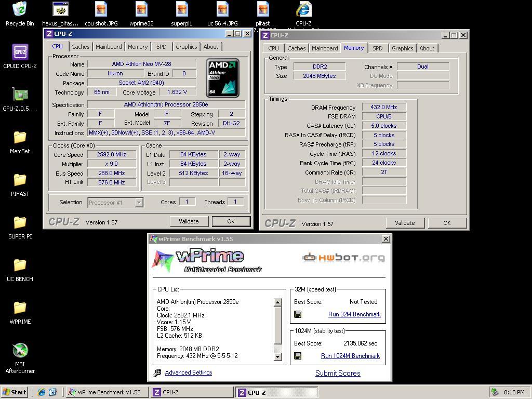Open the CPU-Z Internet Explorer shortcut on desktop
This screenshot has width=532, height=399.
(x=303, y=14)
